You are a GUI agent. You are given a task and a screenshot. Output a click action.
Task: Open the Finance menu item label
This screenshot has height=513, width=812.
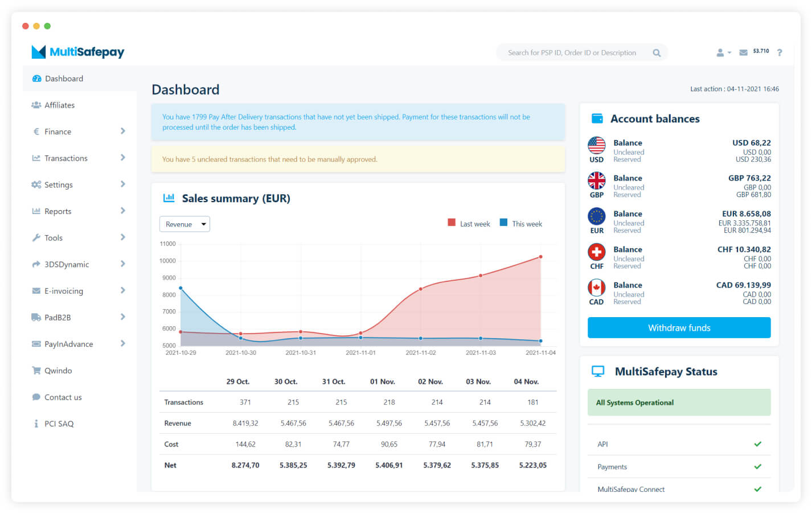58,132
